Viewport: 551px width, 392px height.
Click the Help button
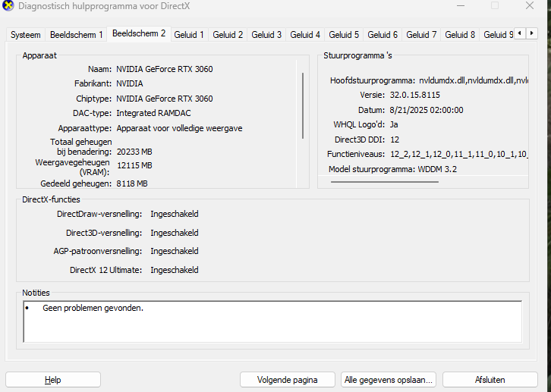pos(53,380)
